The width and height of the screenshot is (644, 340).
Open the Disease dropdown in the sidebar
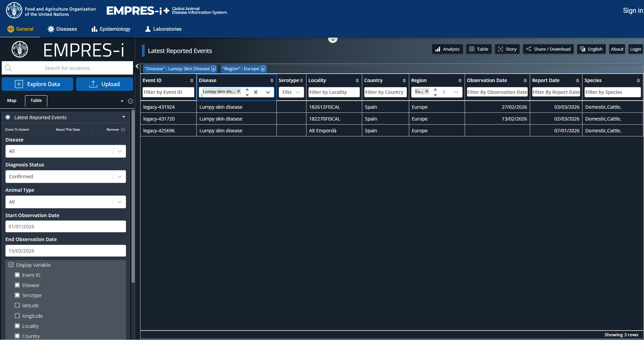click(x=66, y=151)
